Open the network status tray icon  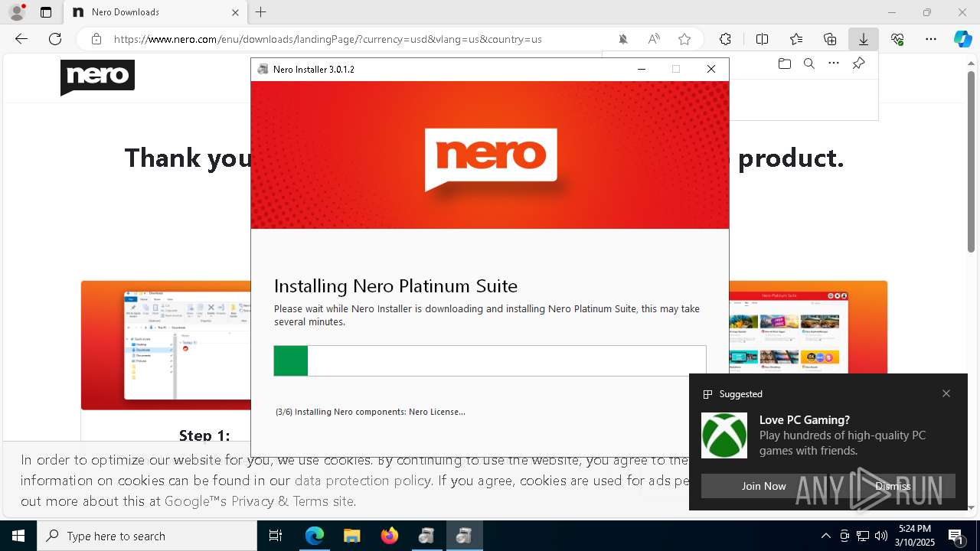863,536
